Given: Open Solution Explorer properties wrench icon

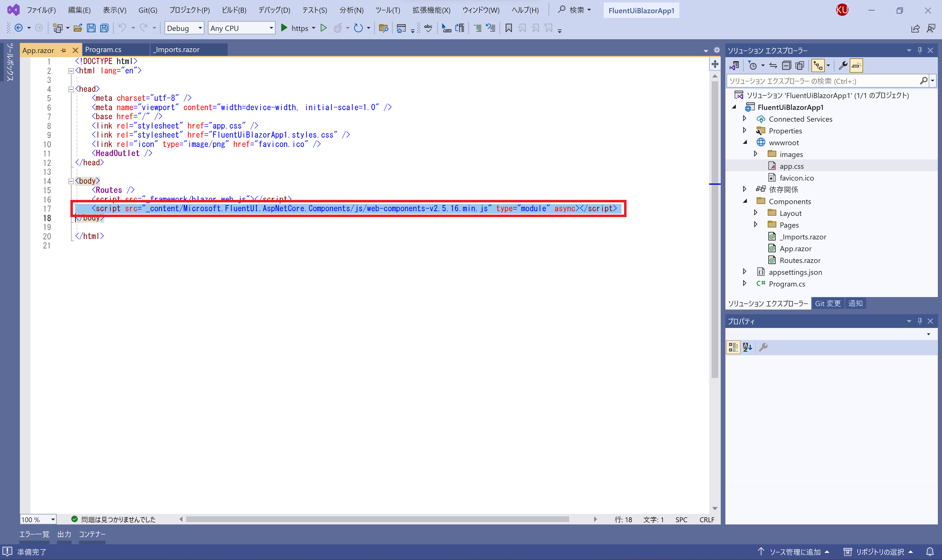Looking at the screenshot, I should point(843,66).
